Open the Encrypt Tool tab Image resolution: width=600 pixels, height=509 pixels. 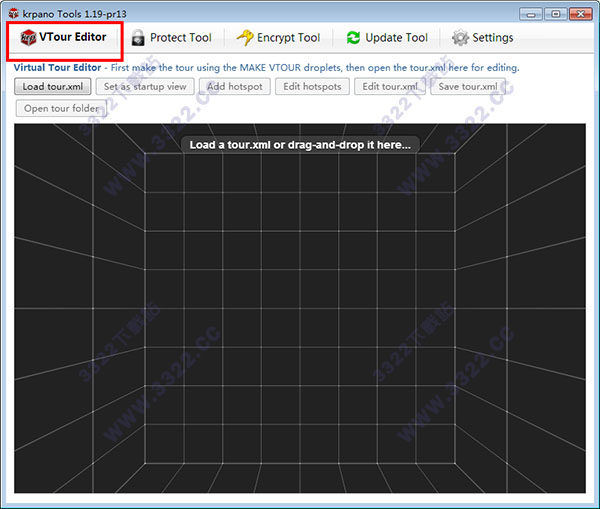click(x=279, y=38)
